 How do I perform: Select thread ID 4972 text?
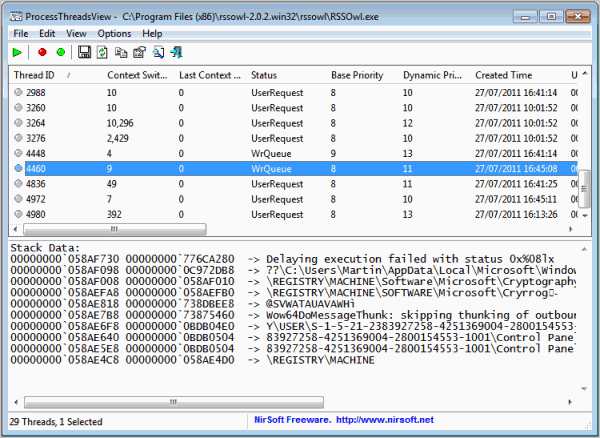click(36, 199)
